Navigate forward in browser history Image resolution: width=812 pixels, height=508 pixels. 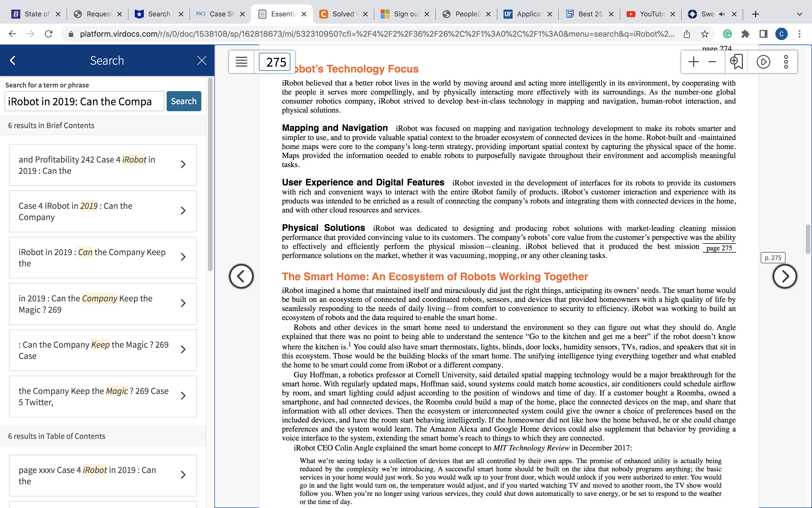pos(30,34)
